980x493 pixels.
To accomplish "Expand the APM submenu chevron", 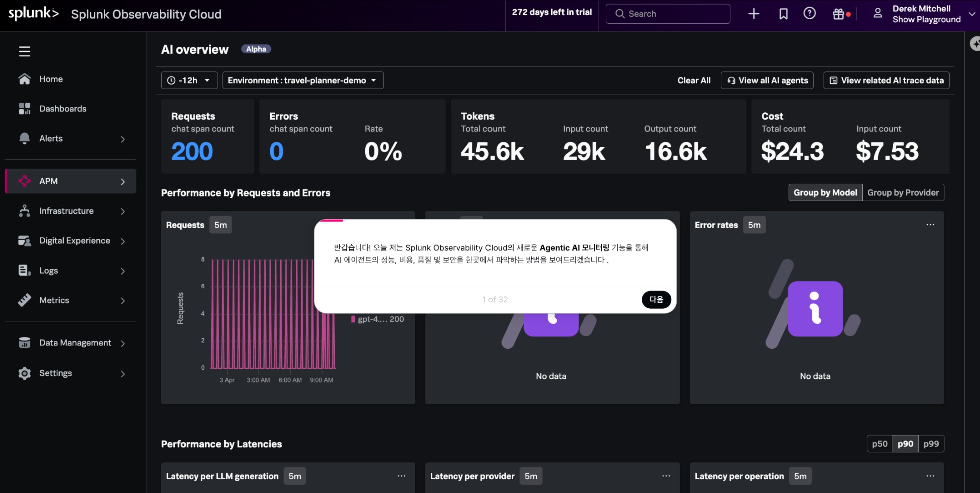I will tap(123, 182).
